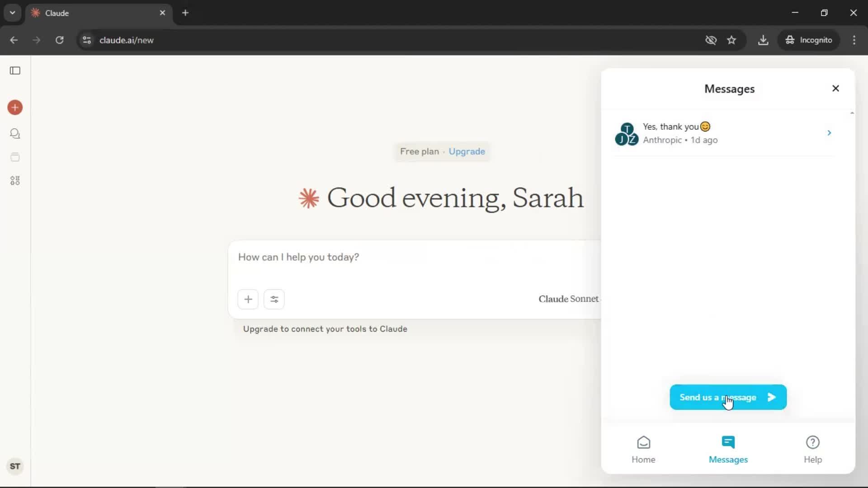This screenshot has height=488, width=868.
Task: Open the Chats history icon in sidebar
Action: tap(15, 134)
